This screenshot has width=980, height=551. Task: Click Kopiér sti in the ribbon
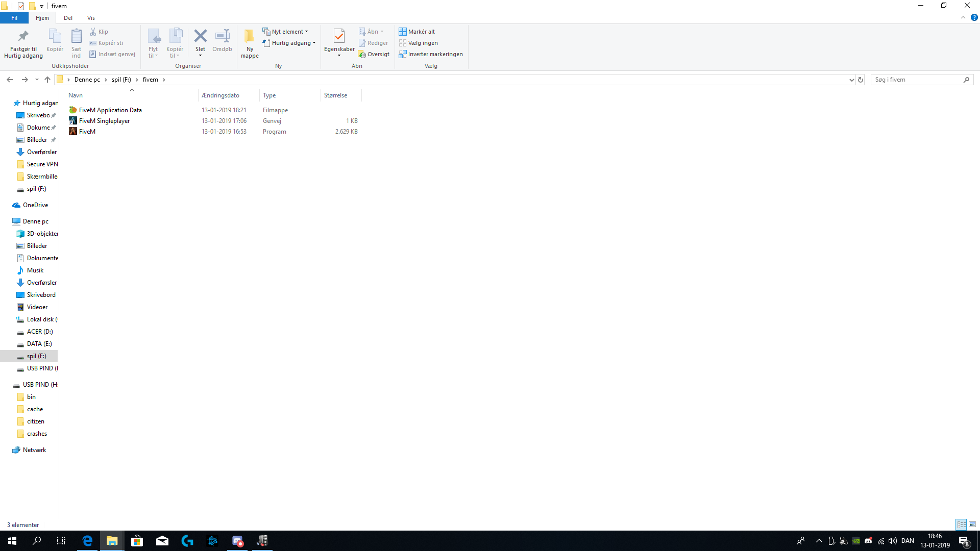pyautogui.click(x=106, y=43)
